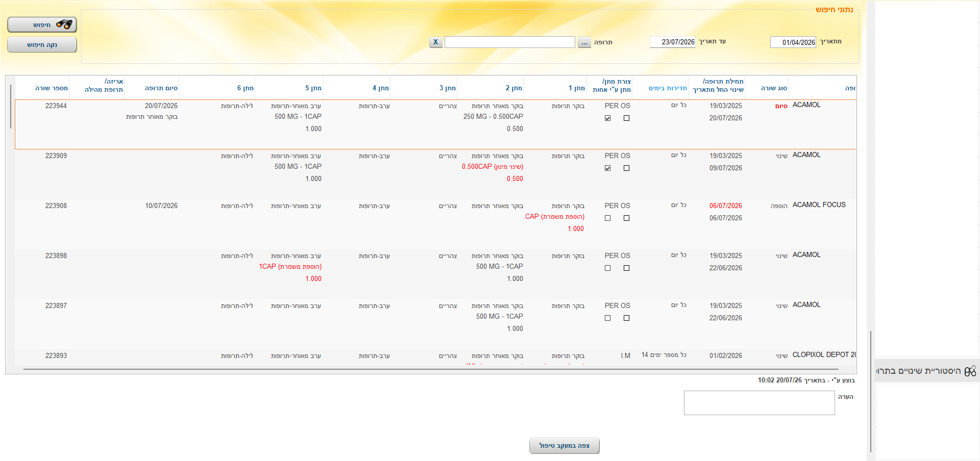This screenshot has width=980, height=461.
Task: Click the 'אריזה/ תרופת מהילה' column header
Action: 104,85
